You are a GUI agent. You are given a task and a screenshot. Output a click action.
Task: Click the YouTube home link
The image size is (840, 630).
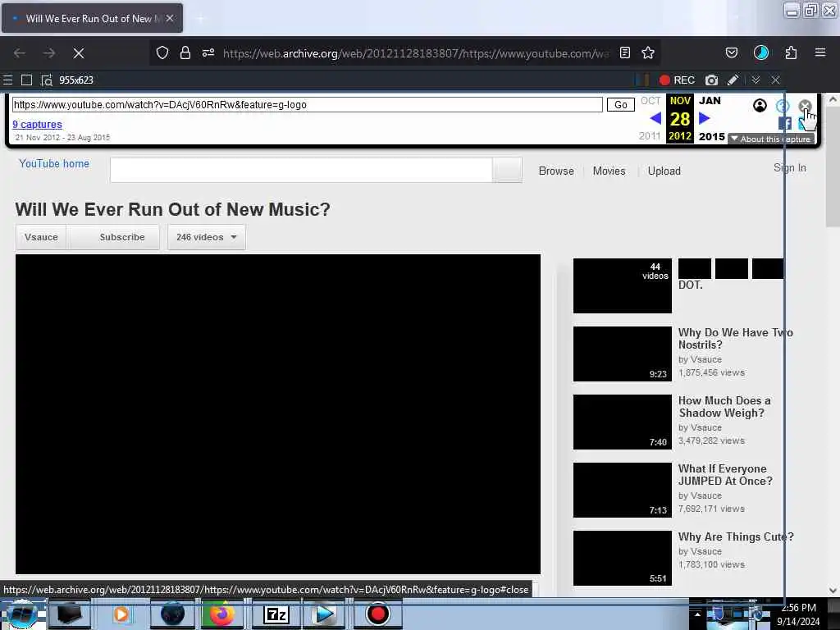54,163
